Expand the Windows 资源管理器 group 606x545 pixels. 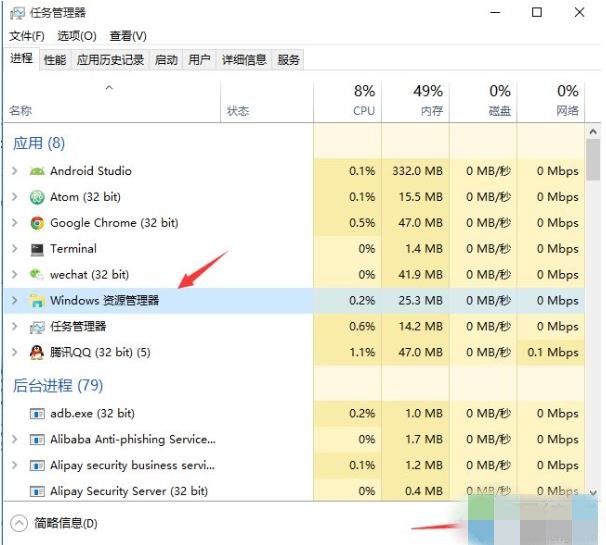click(x=14, y=300)
